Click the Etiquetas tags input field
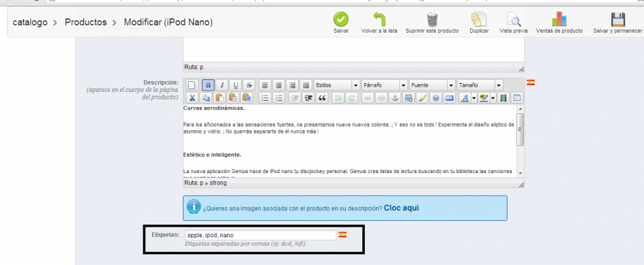 click(260, 235)
